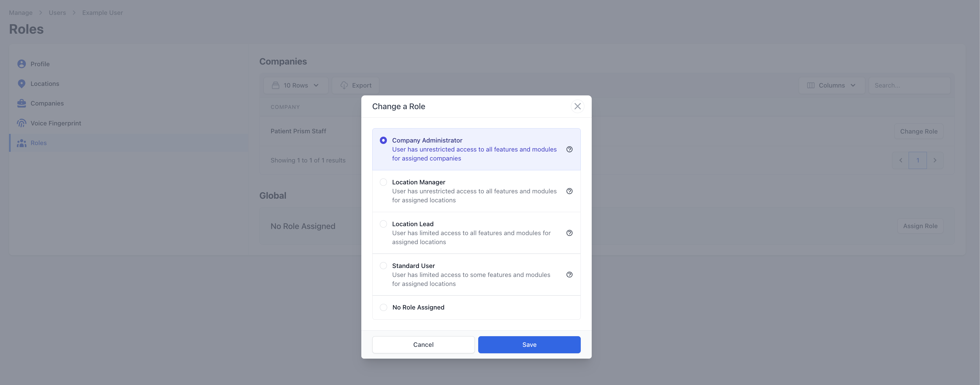Open Voice Fingerprint settings

tap(129, 123)
